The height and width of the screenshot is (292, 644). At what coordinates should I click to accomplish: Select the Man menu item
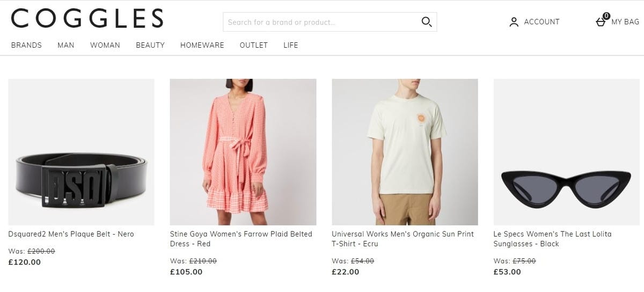(x=66, y=45)
